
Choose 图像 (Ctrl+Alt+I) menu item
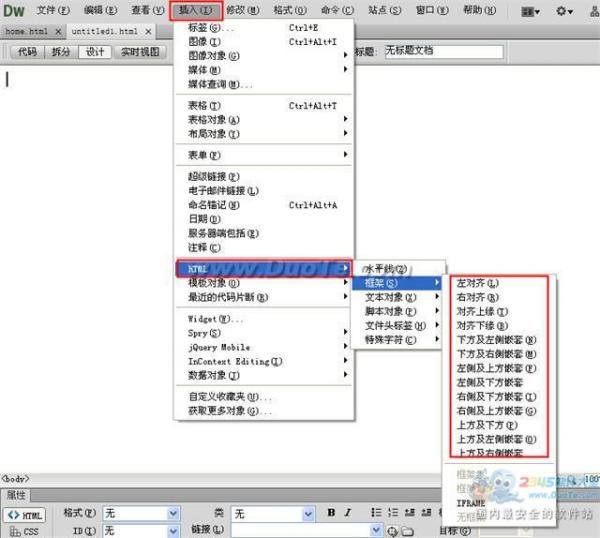[x=265, y=41]
